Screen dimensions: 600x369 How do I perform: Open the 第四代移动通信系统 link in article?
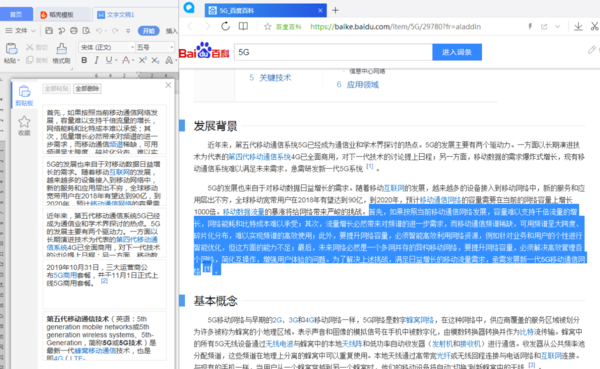[259, 157]
